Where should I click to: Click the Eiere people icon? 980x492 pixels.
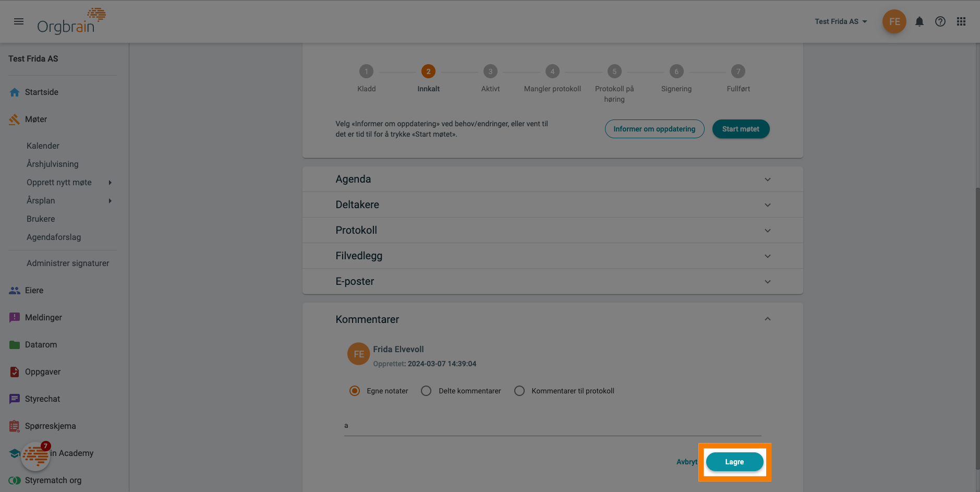[15, 291]
